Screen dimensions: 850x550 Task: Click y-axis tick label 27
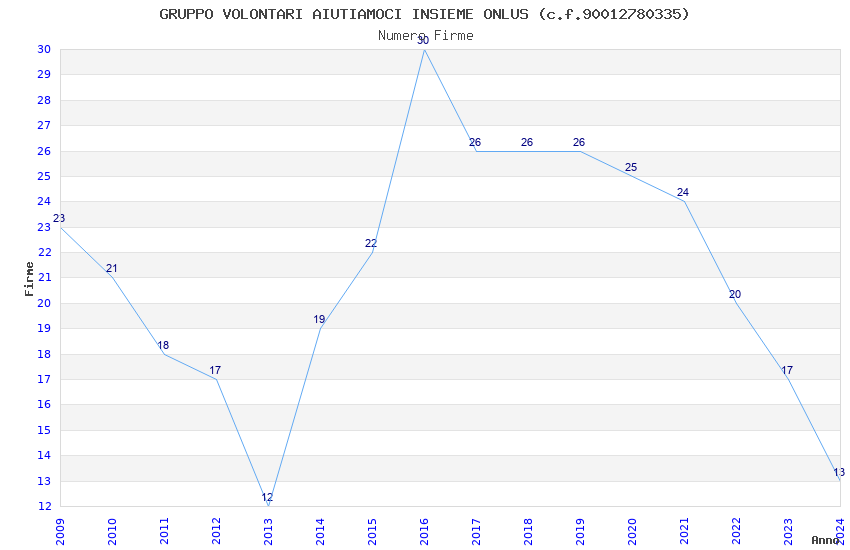(x=44, y=125)
